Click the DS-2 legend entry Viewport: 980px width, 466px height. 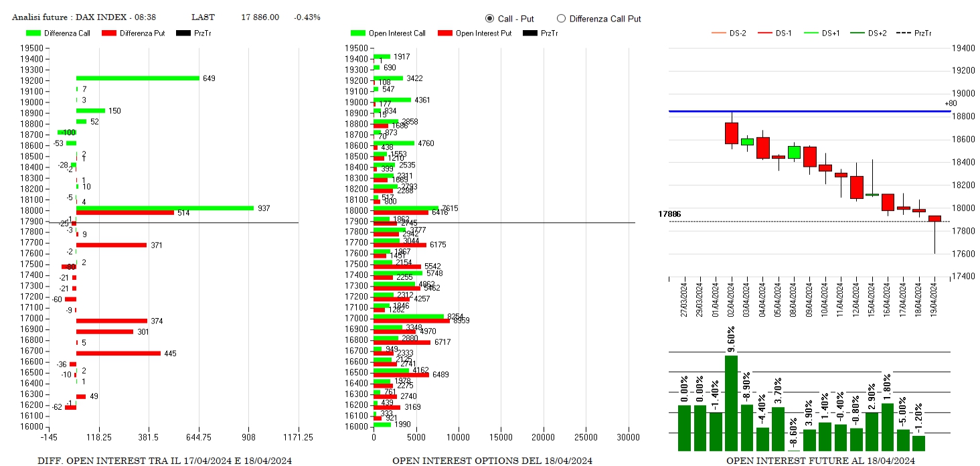(729, 33)
